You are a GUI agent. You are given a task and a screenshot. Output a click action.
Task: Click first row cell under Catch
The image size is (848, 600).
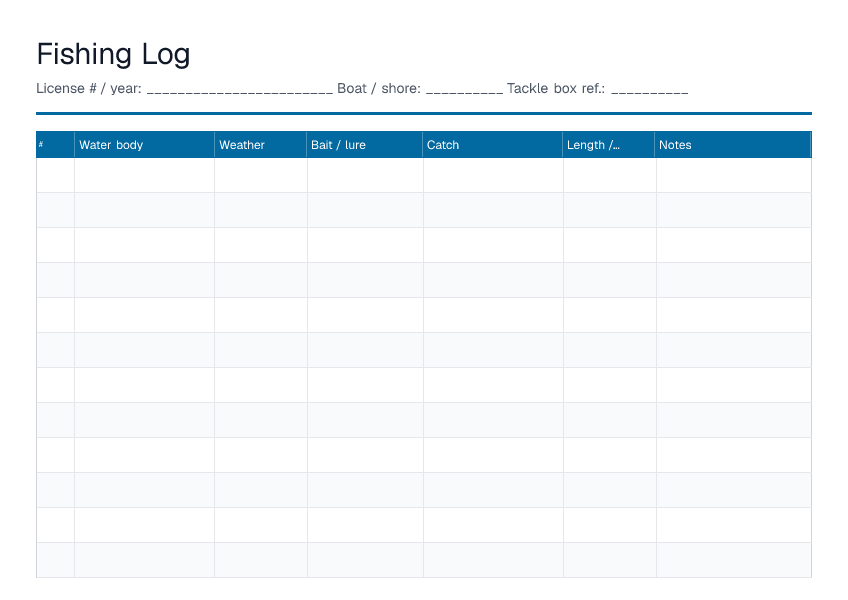pos(493,175)
